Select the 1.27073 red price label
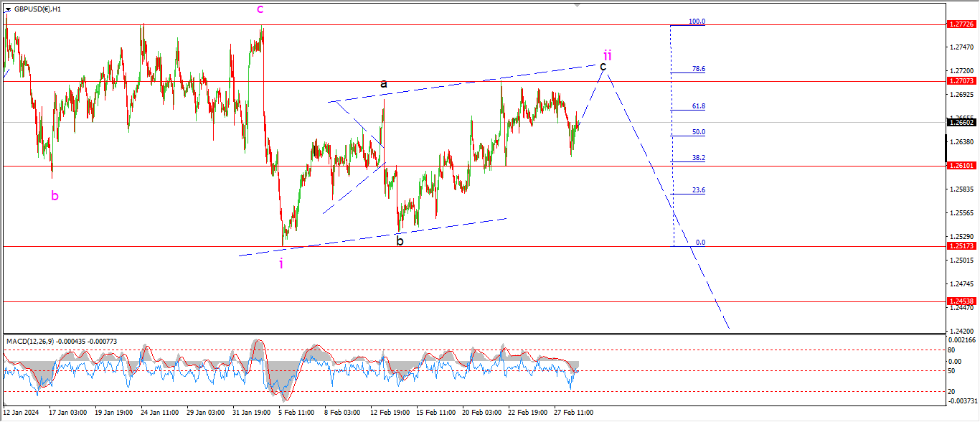Image resolution: width=980 pixels, height=422 pixels. point(961,81)
